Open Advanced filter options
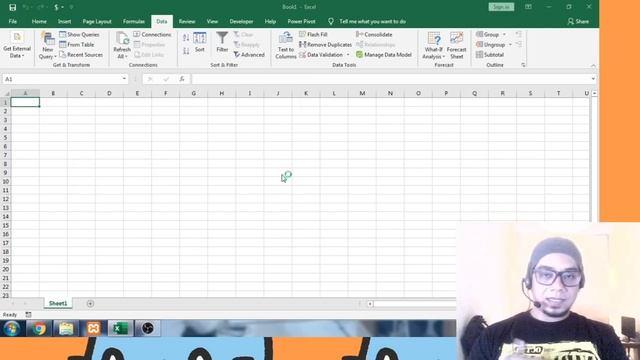This screenshot has height=360, width=640. pyautogui.click(x=249, y=55)
